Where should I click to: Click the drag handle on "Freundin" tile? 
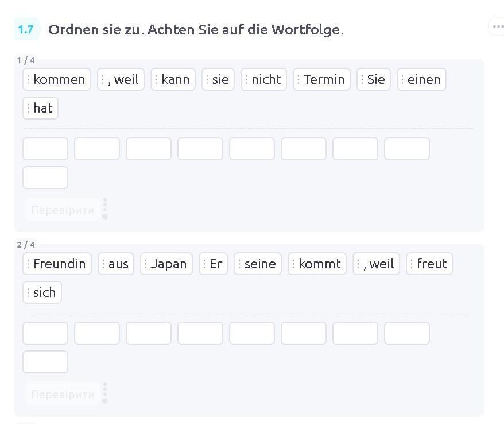[x=28, y=264]
